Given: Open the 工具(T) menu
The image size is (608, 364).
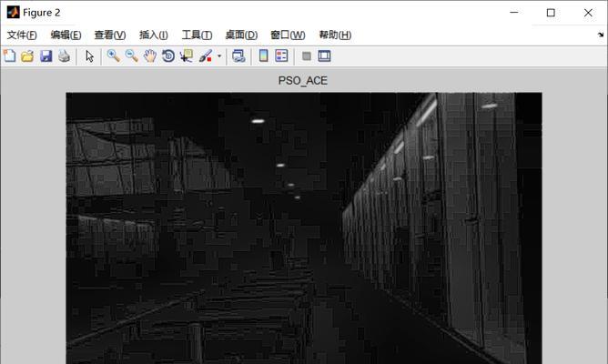Looking at the screenshot, I should [197, 35].
